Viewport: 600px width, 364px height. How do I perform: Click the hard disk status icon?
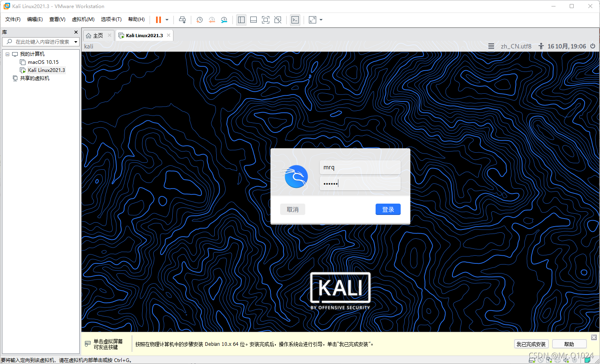(532, 360)
